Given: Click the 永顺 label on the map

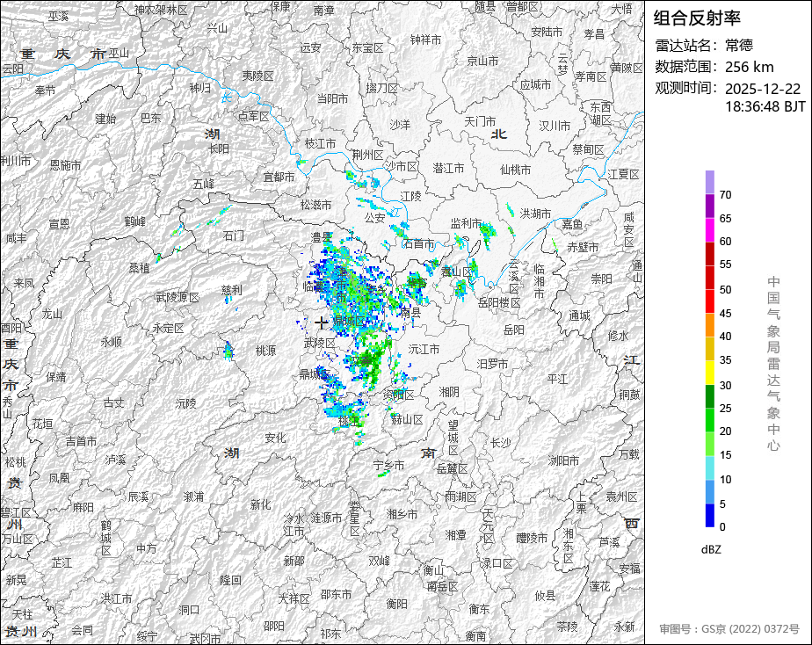Looking at the screenshot, I should tap(111, 342).
